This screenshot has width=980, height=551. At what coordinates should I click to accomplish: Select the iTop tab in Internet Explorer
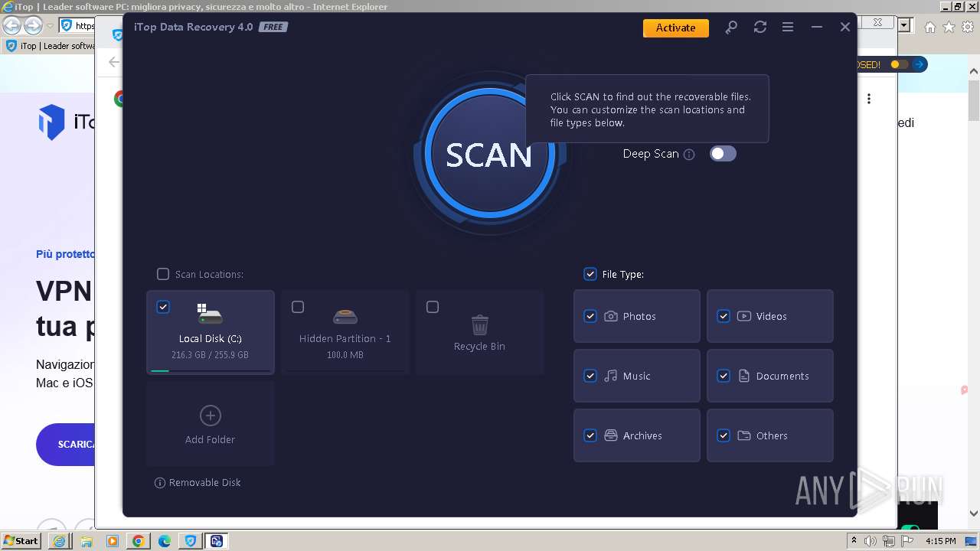point(51,46)
